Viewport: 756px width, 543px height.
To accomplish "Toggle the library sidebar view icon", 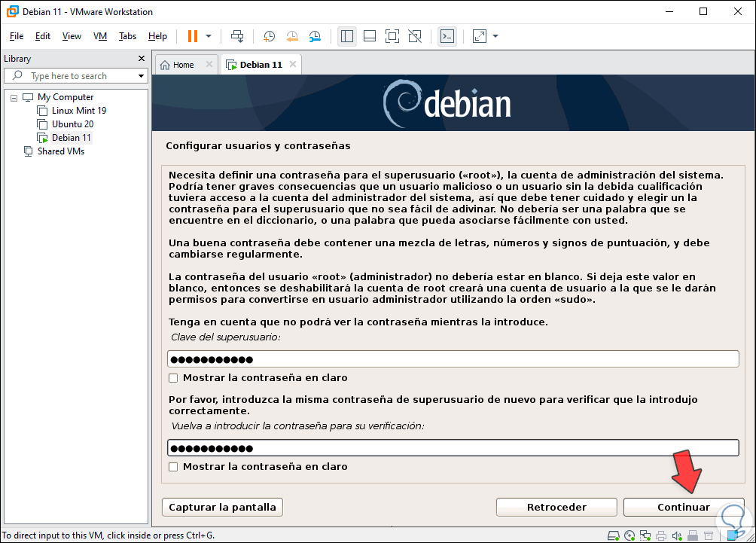I will 346,36.
